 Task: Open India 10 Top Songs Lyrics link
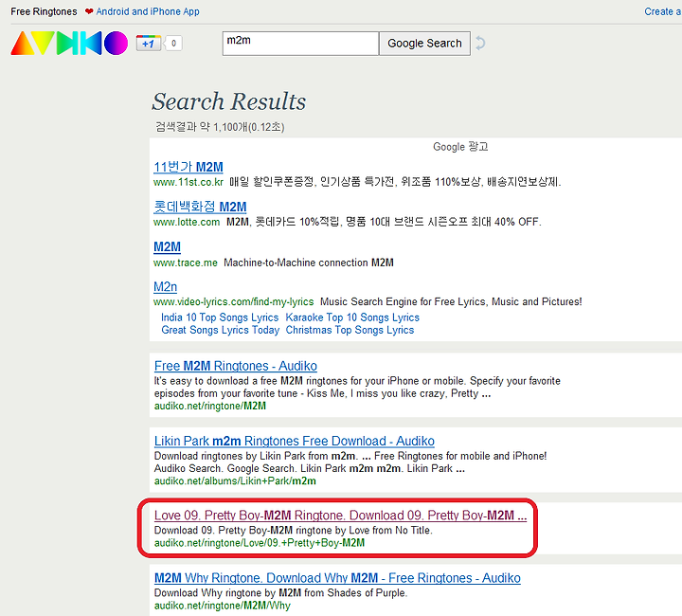pos(220,317)
